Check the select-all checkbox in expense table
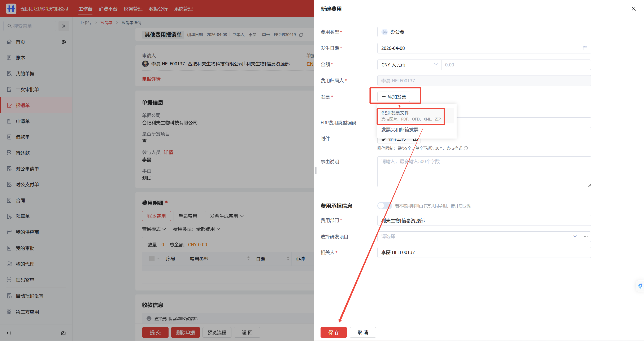Screen dimensions: 644x341 pyautogui.click(x=152, y=259)
